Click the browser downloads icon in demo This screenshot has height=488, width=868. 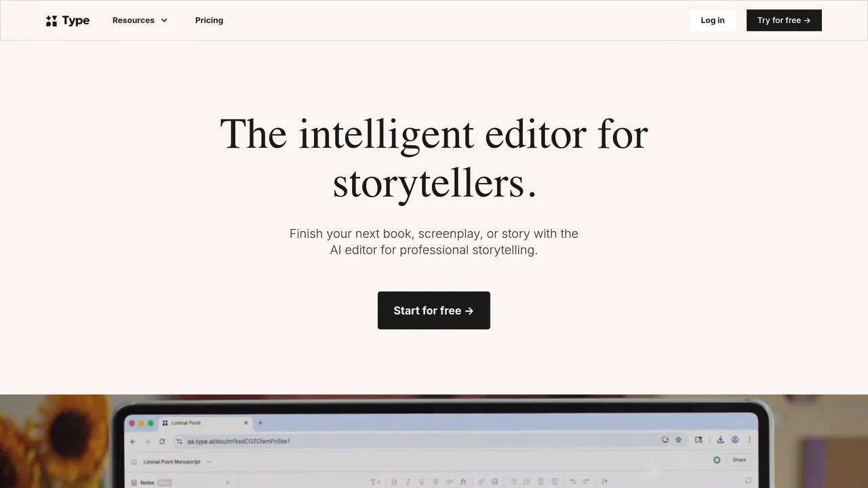tap(720, 440)
